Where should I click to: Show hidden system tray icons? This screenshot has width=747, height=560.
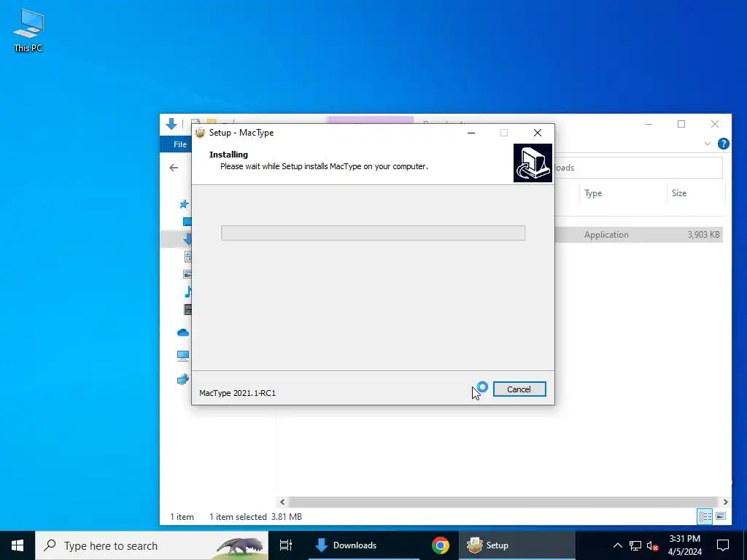pyautogui.click(x=617, y=545)
